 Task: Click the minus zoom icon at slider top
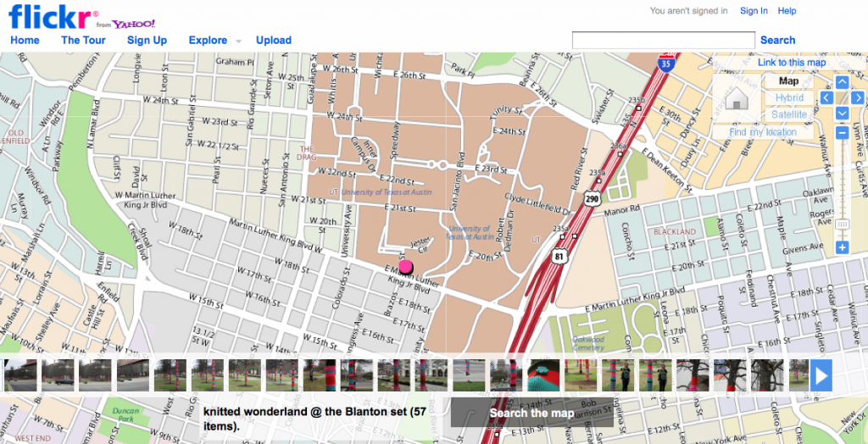[842, 133]
